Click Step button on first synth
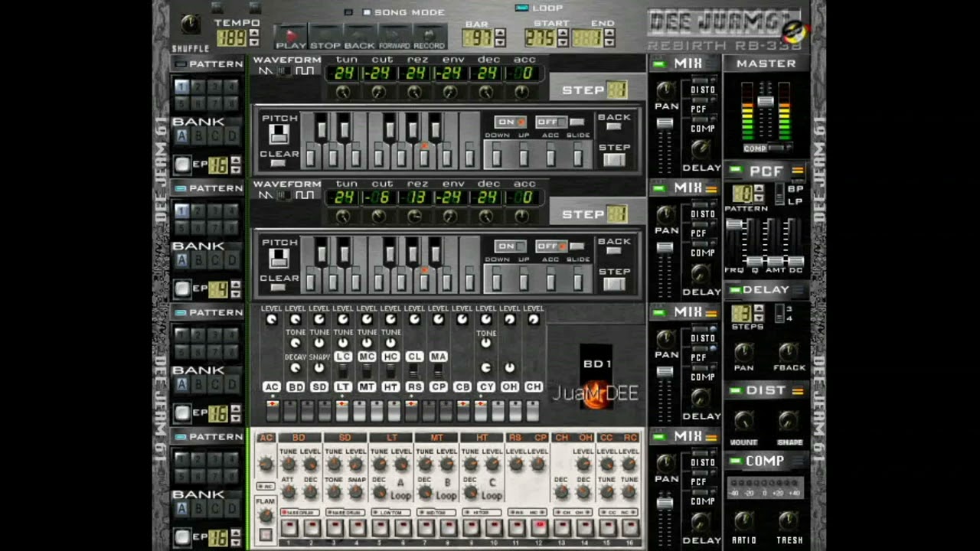This screenshot has height=551, width=980. click(x=614, y=160)
